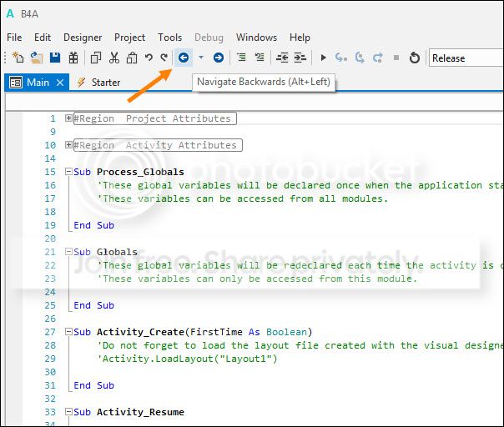504x427 pixels.
Task: Click 'End Sub' on line 25
Action: click(x=93, y=305)
